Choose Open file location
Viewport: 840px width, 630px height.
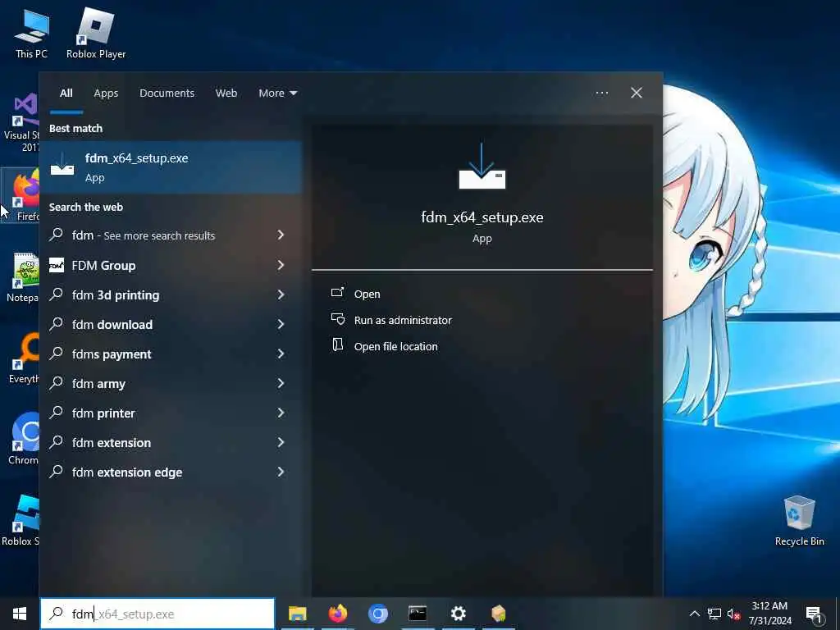[396, 346]
